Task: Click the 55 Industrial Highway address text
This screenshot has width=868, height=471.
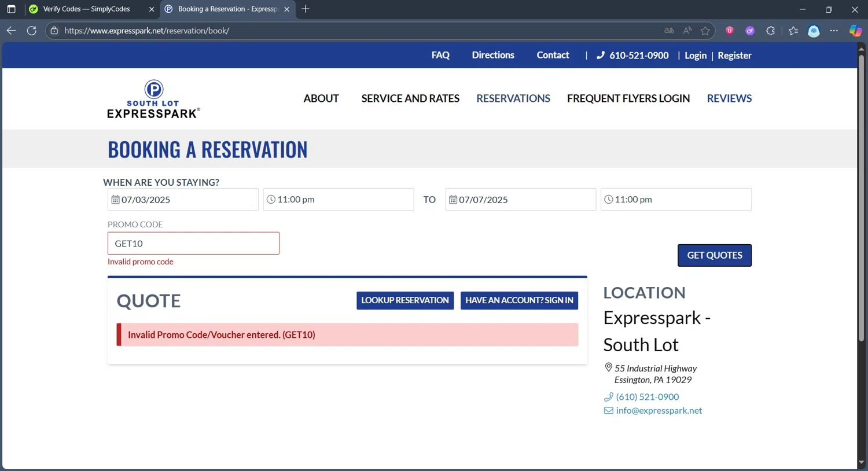Action: (x=656, y=369)
